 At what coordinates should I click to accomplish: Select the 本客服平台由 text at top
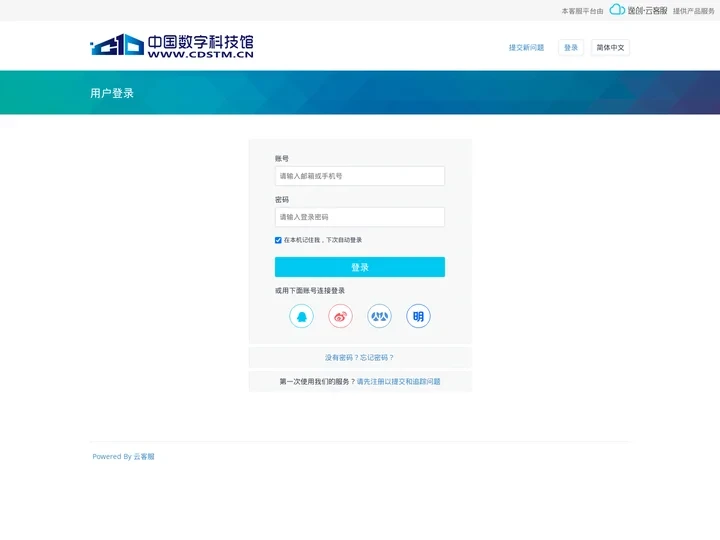pos(582,11)
